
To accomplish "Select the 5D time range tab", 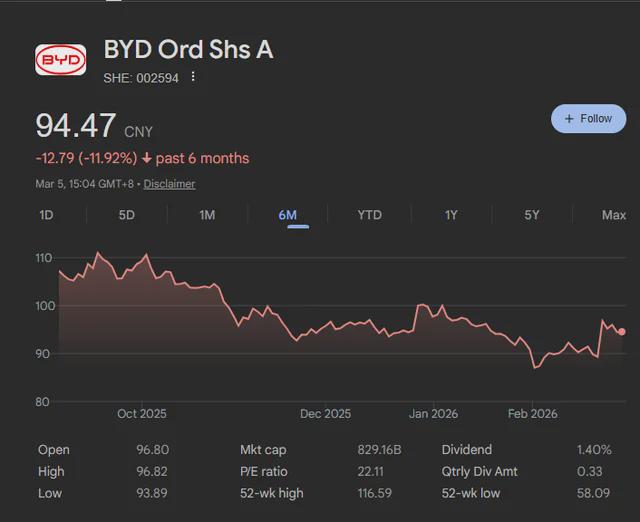I will [127, 215].
